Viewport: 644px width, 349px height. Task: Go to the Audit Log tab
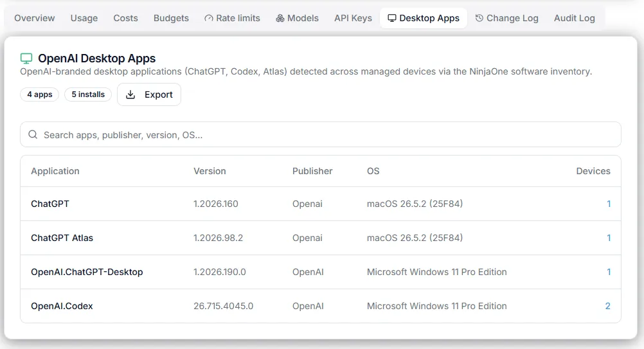(574, 18)
